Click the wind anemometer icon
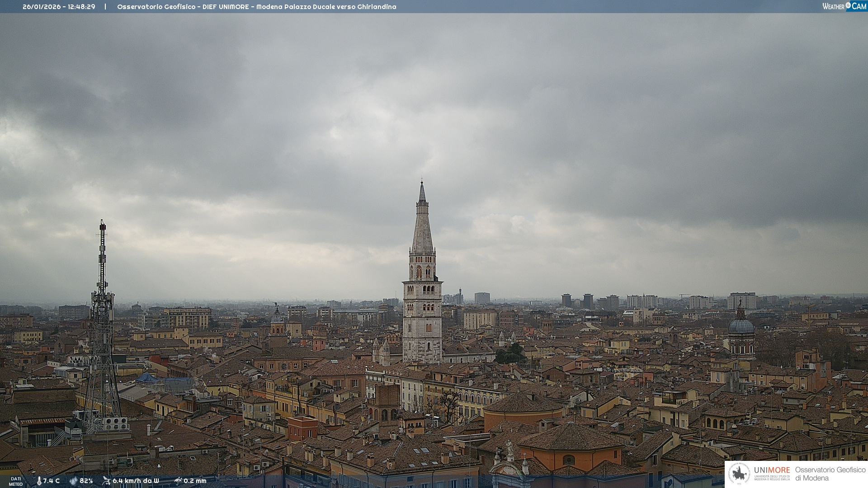Image resolution: width=868 pixels, height=488 pixels. pos(106,481)
